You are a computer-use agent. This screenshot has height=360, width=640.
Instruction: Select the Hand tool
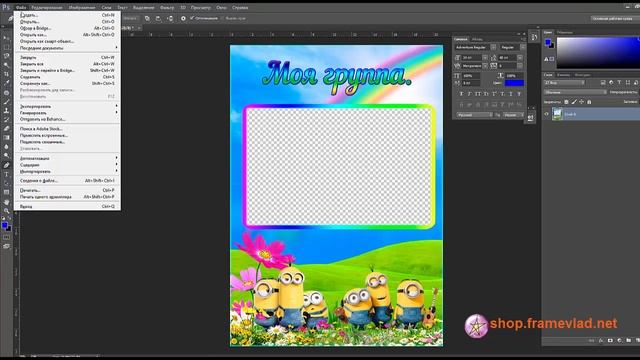coord(6,202)
